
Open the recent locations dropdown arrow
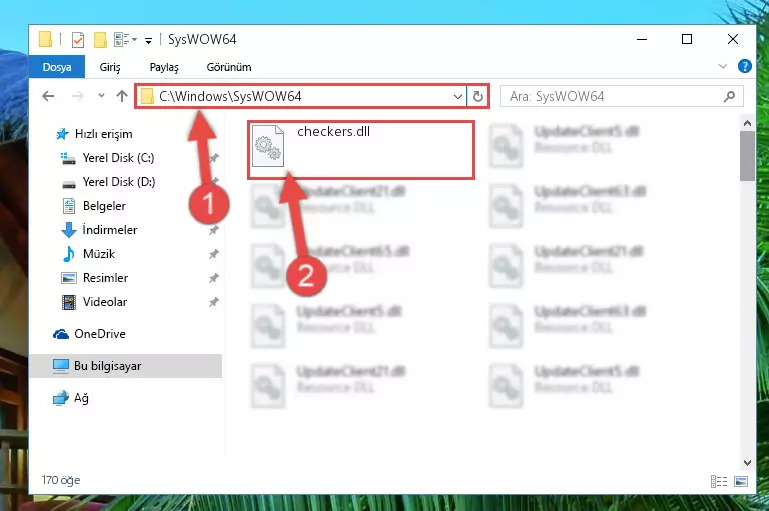click(x=101, y=96)
